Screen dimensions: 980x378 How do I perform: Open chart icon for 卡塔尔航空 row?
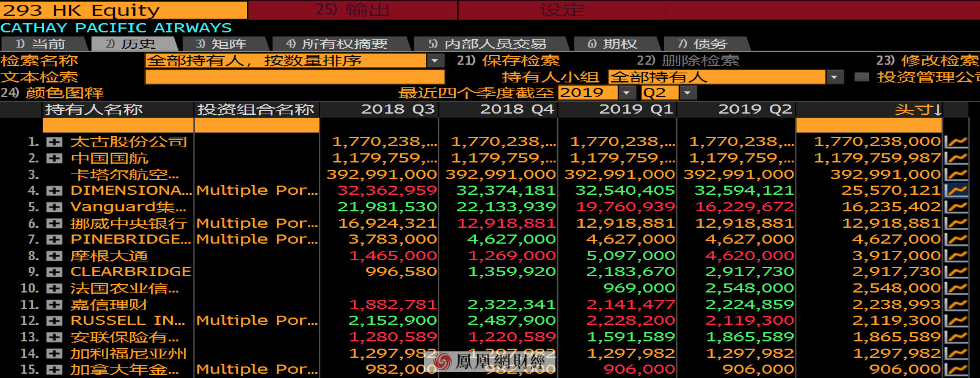pos(956,174)
